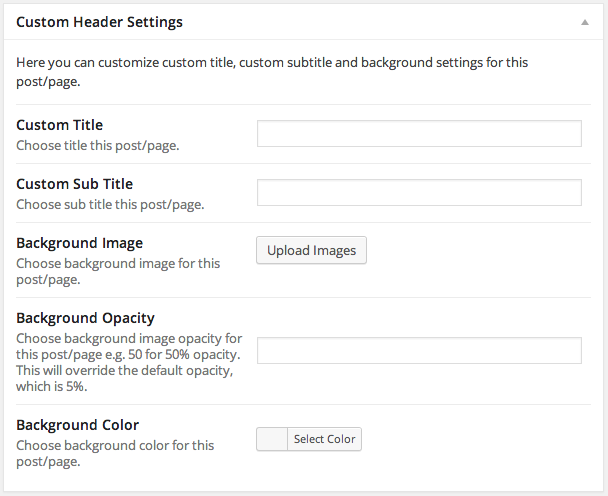Focus the Background Opacity input box

tap(419, 350)
